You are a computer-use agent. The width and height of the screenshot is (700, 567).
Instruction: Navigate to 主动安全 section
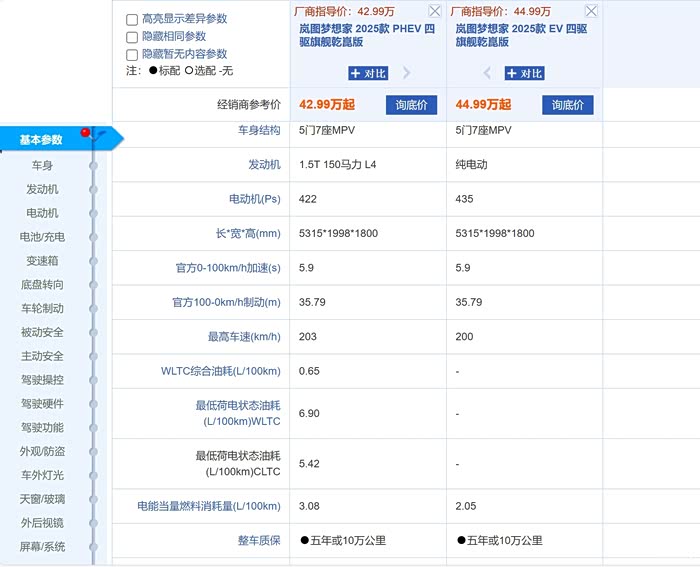click(x=42, y=356)
